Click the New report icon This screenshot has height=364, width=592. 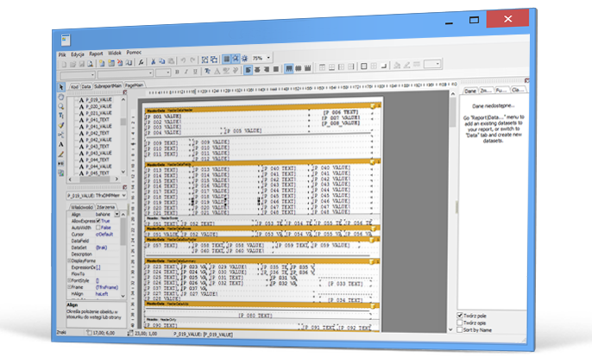click(x=63, y=60)
